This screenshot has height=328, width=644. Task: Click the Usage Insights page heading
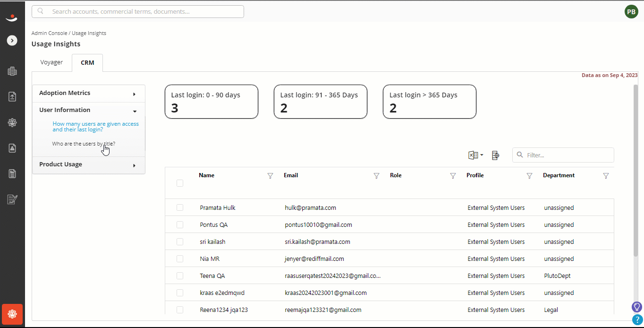56,44
